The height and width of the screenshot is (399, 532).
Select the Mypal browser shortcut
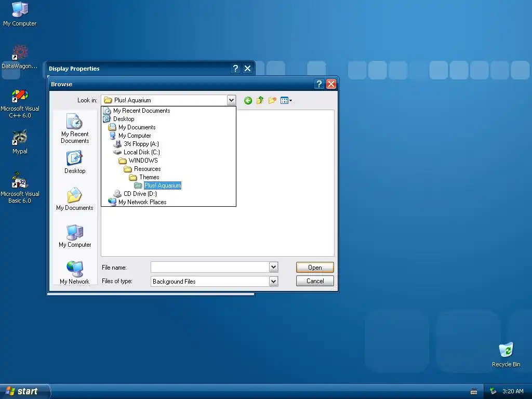coord(20,142)
